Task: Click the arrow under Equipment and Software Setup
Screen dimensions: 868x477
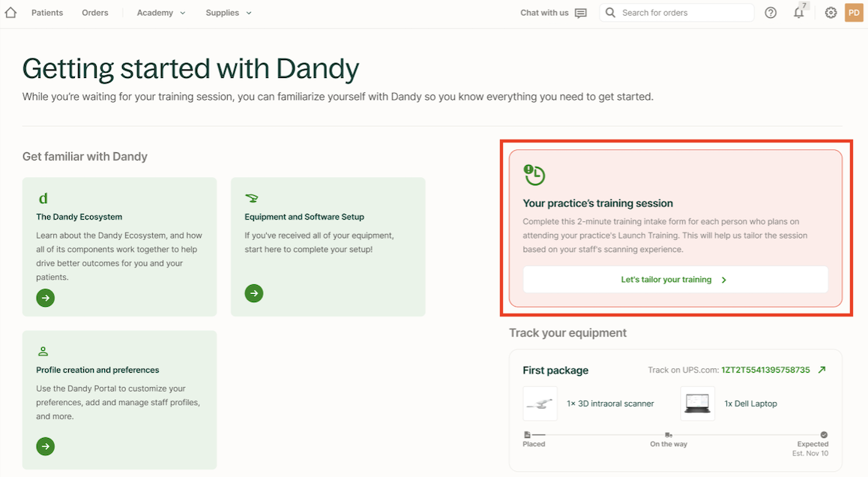Action: (x=254, y=293)
